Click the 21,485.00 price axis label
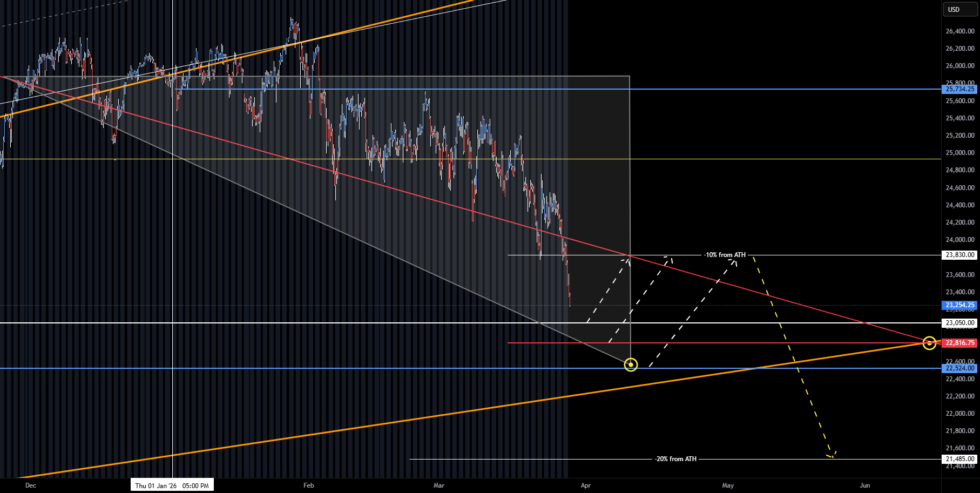 pyautogui.click(x=959, y=459)
